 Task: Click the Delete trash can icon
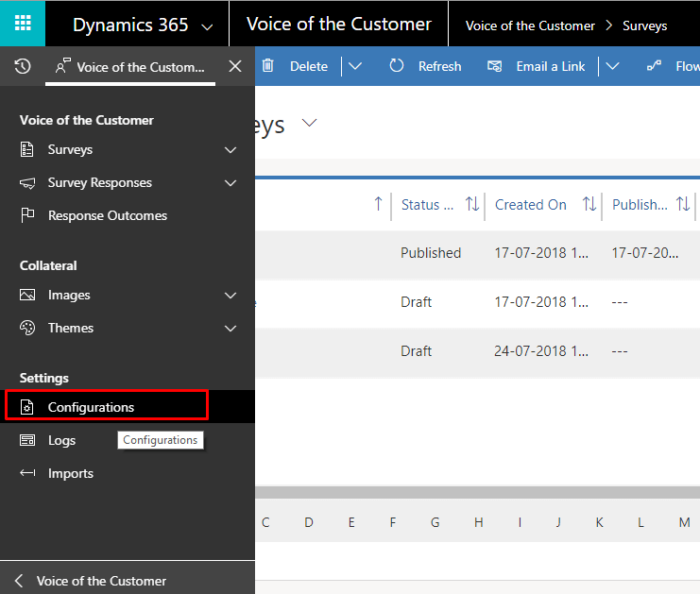[x=268, y=65]
